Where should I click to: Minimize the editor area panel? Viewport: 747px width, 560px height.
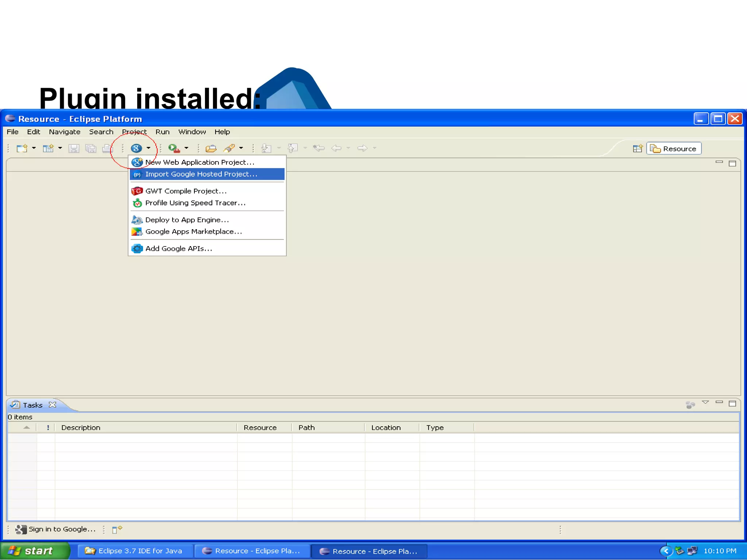click(719, 162)
